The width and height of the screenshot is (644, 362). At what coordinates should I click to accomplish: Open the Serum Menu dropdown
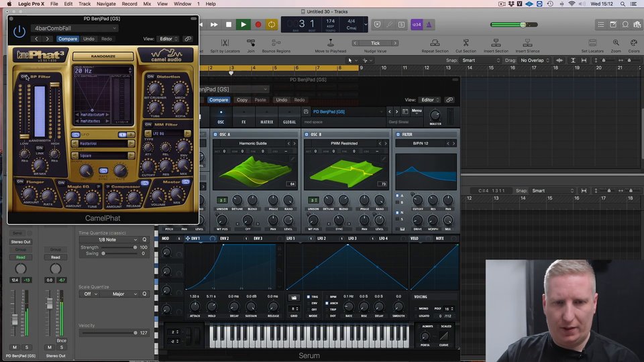(417, 111)
